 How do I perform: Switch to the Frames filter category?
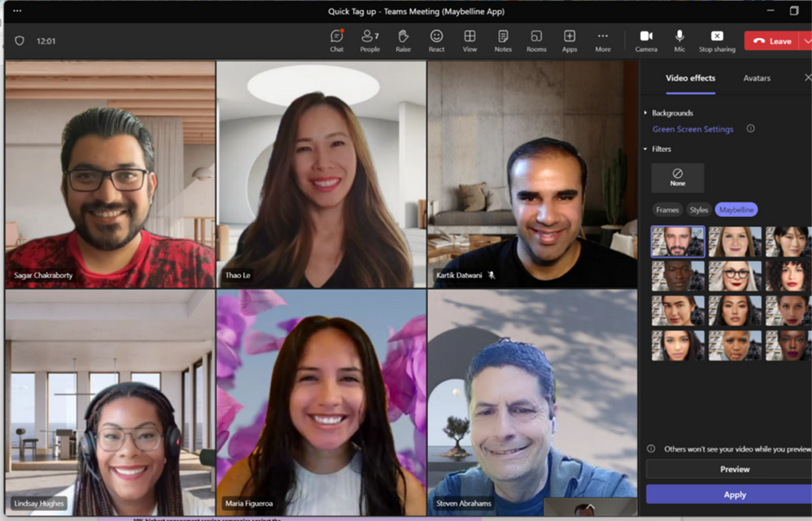[667, 209]
